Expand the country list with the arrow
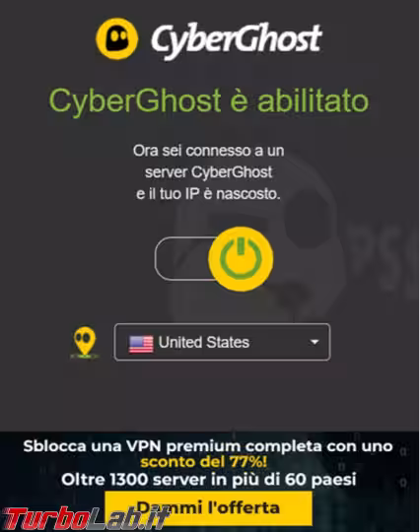The height and width of the screenshot is (532, 420). (x=315, y=342)
